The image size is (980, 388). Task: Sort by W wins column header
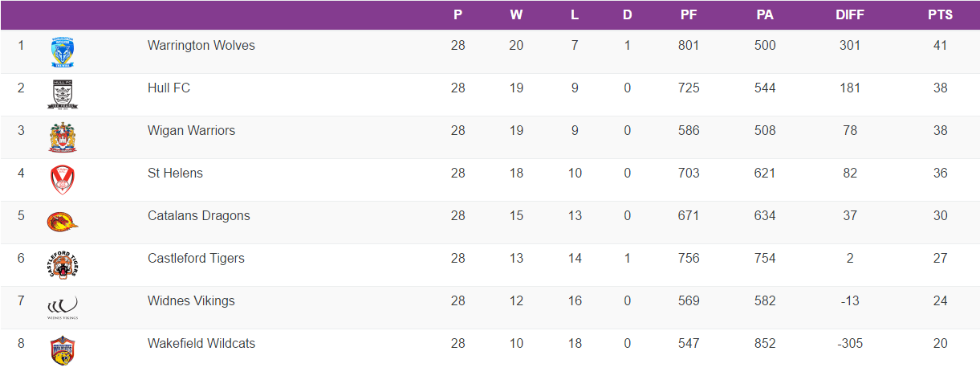coord(516,14)
